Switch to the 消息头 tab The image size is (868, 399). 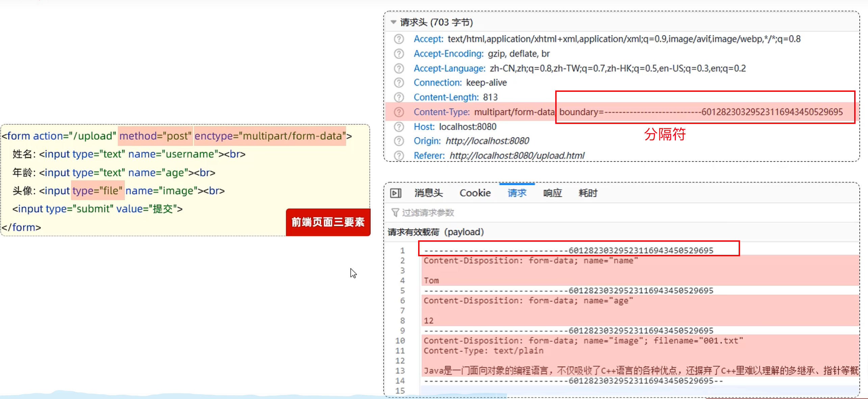click(x=429, y=193)
